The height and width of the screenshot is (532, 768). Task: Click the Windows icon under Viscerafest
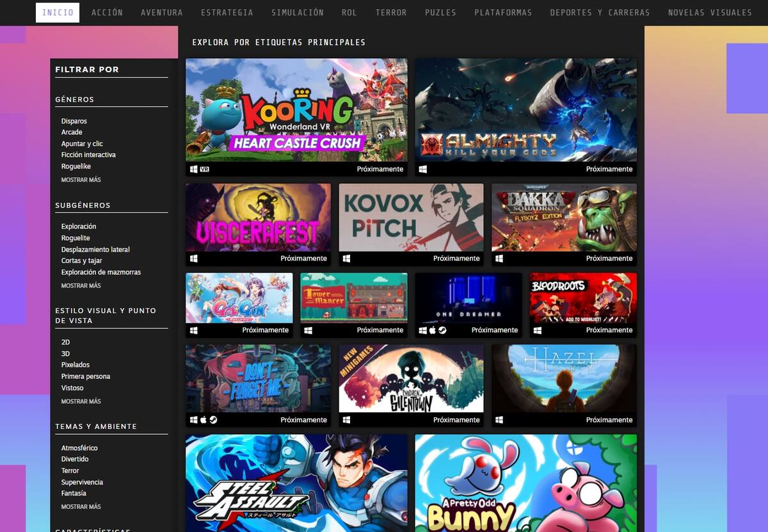coord(194,259)
